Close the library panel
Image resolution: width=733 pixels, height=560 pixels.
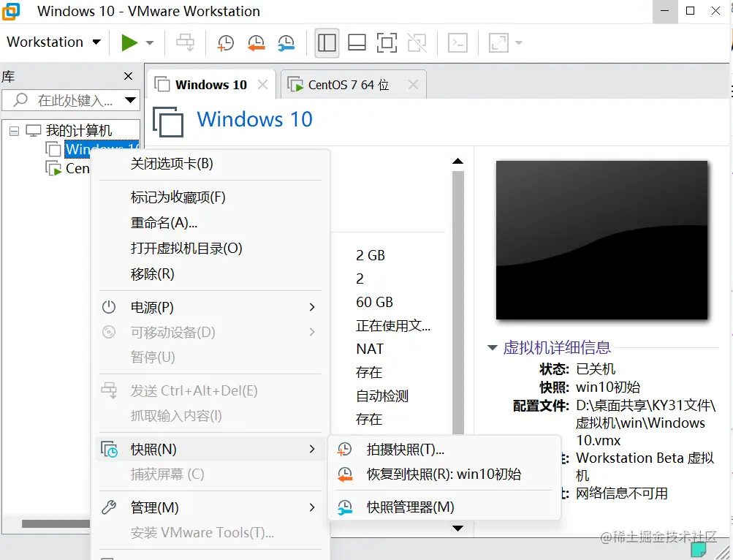[x=128, y=76]
